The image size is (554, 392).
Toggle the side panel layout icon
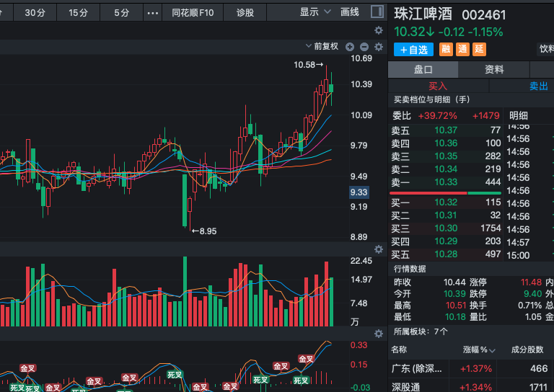click(377, 12)
